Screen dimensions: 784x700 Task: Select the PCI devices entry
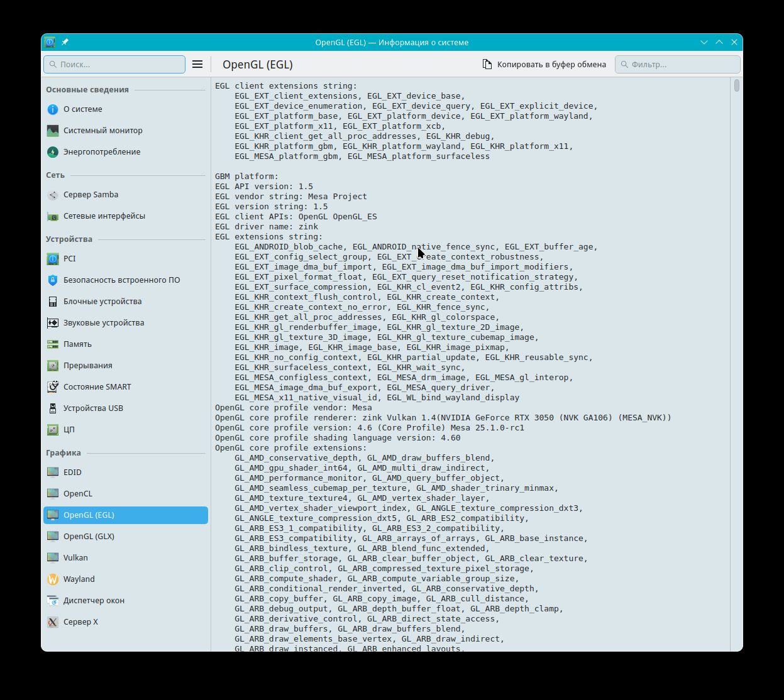tap(126, 259)
